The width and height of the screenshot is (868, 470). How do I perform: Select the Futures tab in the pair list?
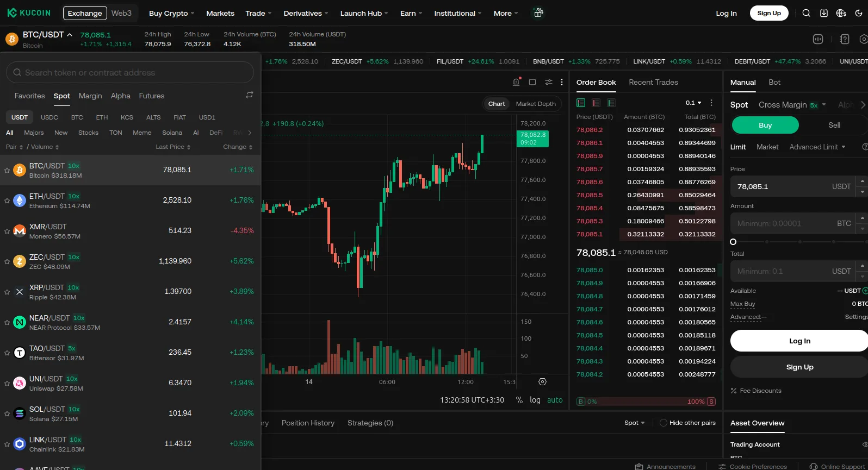(x=151, y=96)
